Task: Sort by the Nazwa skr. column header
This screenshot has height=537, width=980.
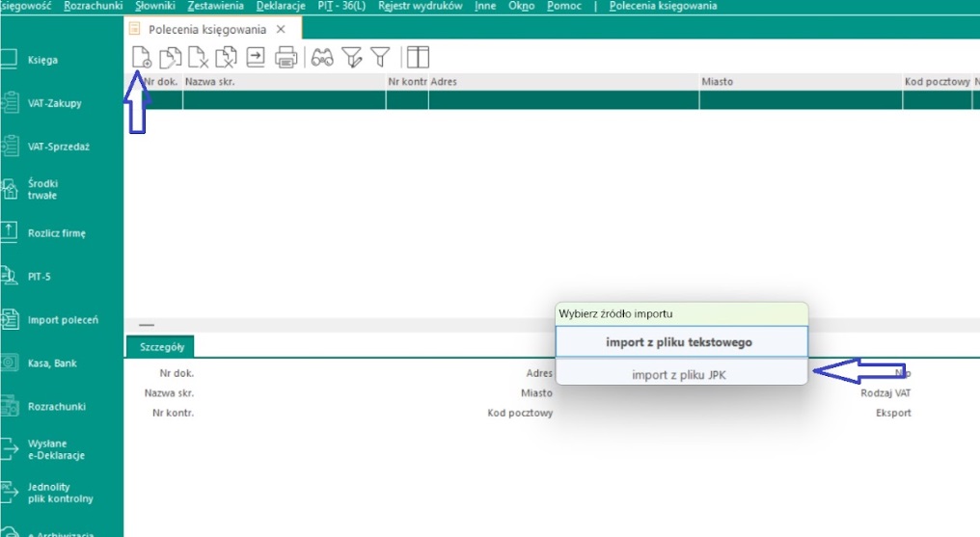Action: [285, 81]
